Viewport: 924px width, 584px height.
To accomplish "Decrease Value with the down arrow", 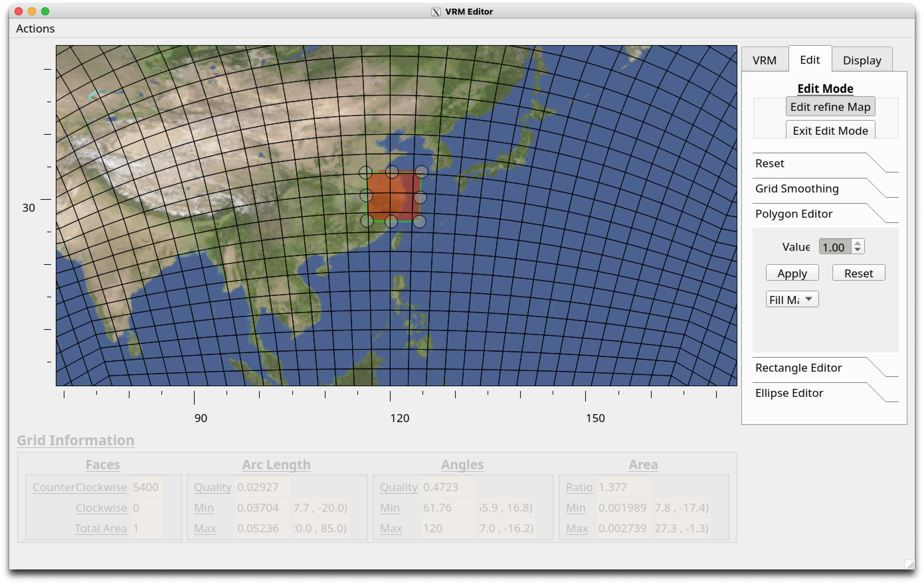I will (x=858, y=250).
